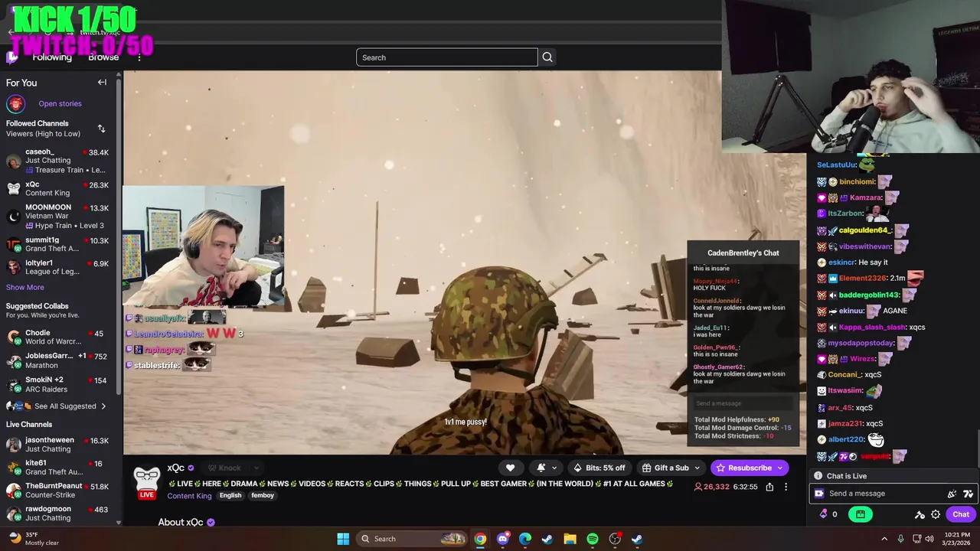Open jasontheween live channel
The height and width of the screenshot is (551, 980).
(57, 445)
